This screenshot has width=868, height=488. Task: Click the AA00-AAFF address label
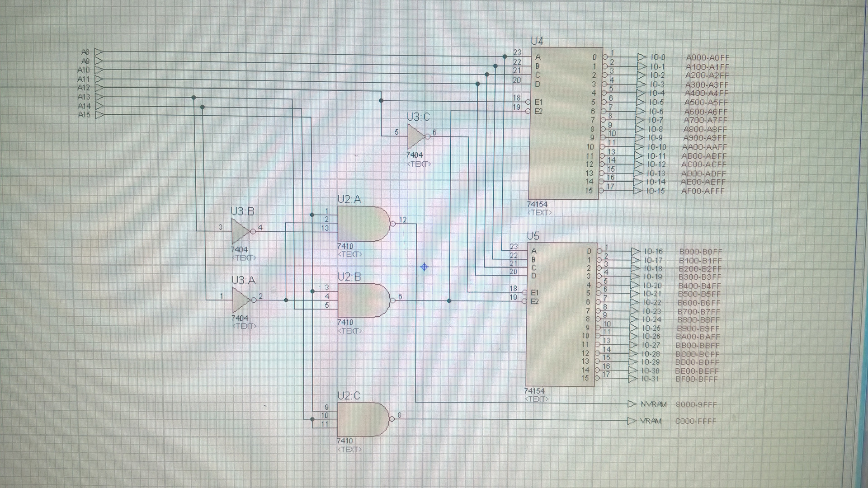click(704, 147)
